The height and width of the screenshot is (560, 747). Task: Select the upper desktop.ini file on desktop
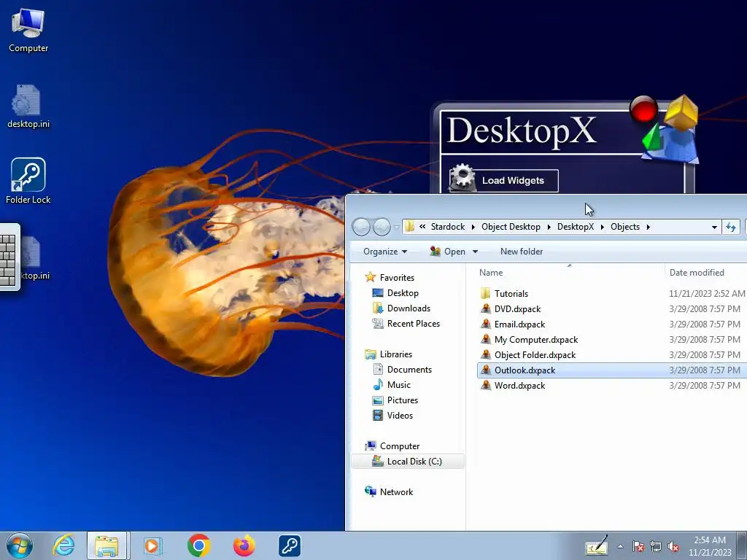[28, 106]
